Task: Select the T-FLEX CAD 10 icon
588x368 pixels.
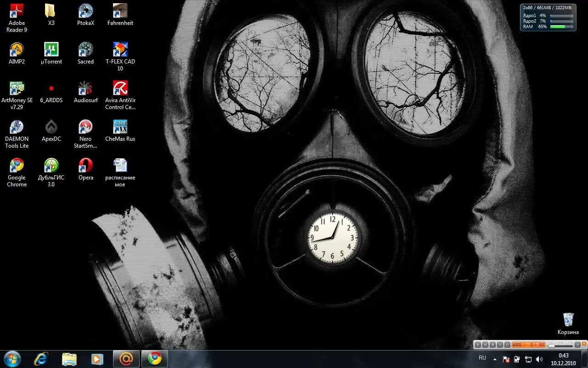Action: pyautogui.click(x=120, y=50)
